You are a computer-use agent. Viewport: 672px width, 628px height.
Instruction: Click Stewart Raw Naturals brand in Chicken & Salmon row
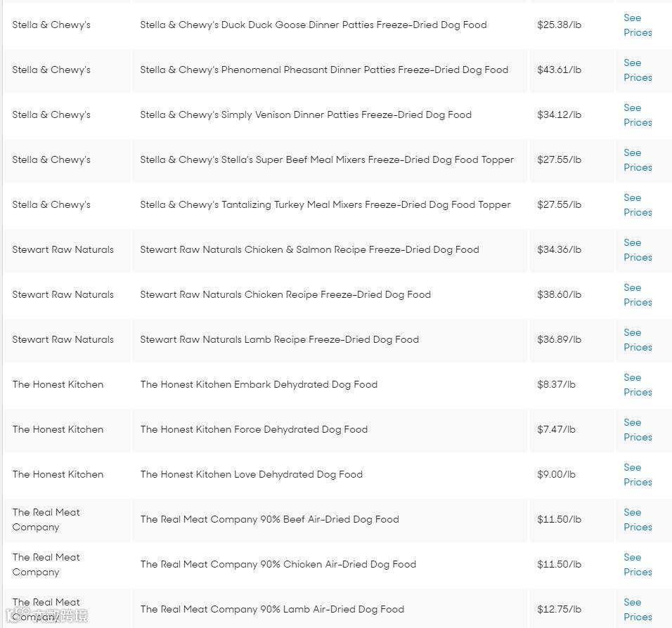[63, 250]
